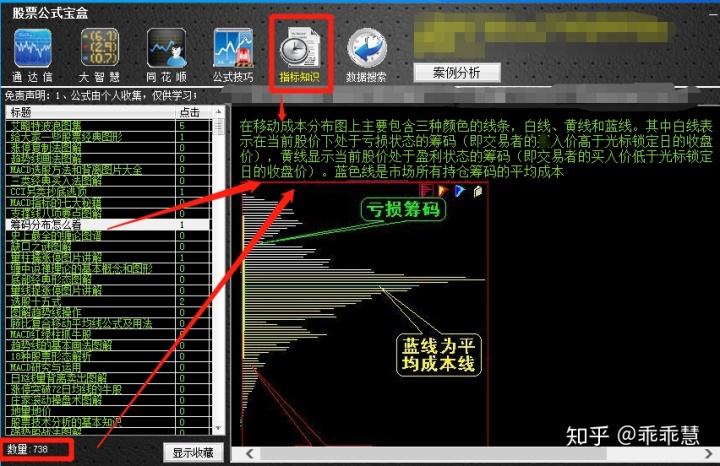Open the MACD指标的七大秘籍 entry
Viewport: 720px width, 466px height.
pyautogui.click(x=108, y=202)
